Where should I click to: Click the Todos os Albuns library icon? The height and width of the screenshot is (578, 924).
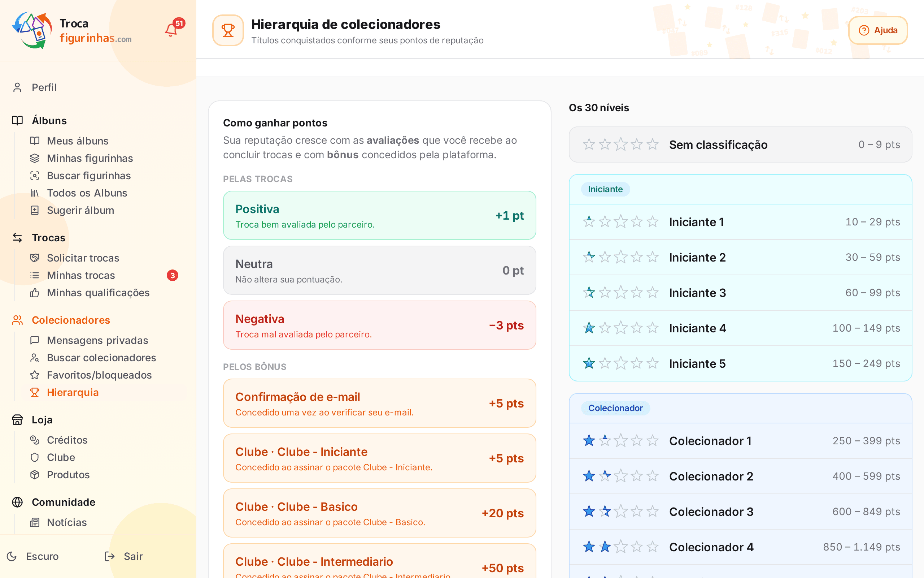coord(35,193)
